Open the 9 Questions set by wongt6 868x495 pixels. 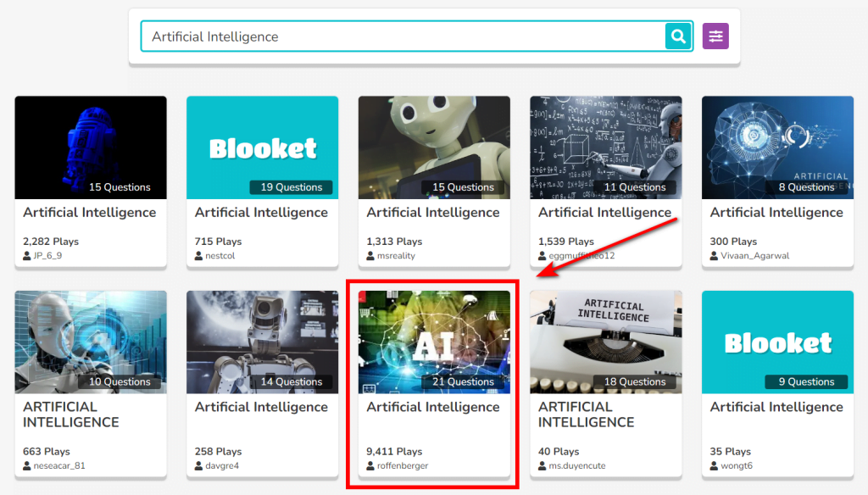[x=777, y=342]
